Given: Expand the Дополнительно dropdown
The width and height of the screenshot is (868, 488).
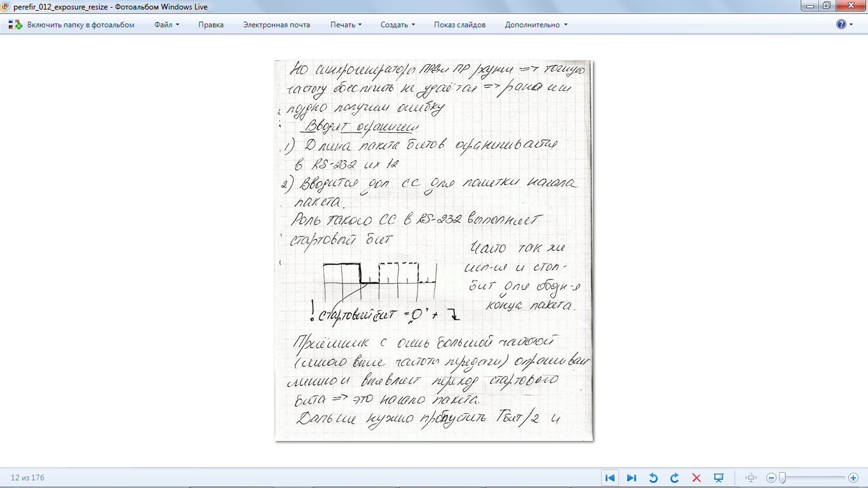Looking at the screenshot, I should pos(536,25).
